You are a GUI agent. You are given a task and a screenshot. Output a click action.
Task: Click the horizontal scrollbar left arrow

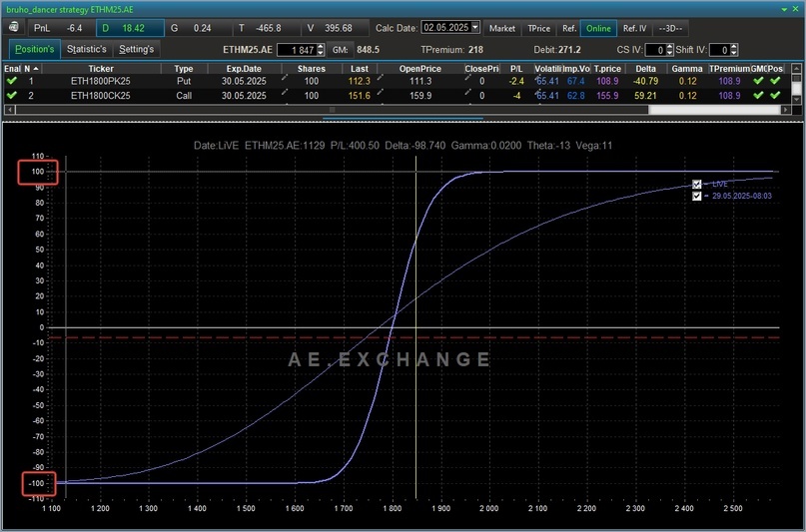pos(9,110)
